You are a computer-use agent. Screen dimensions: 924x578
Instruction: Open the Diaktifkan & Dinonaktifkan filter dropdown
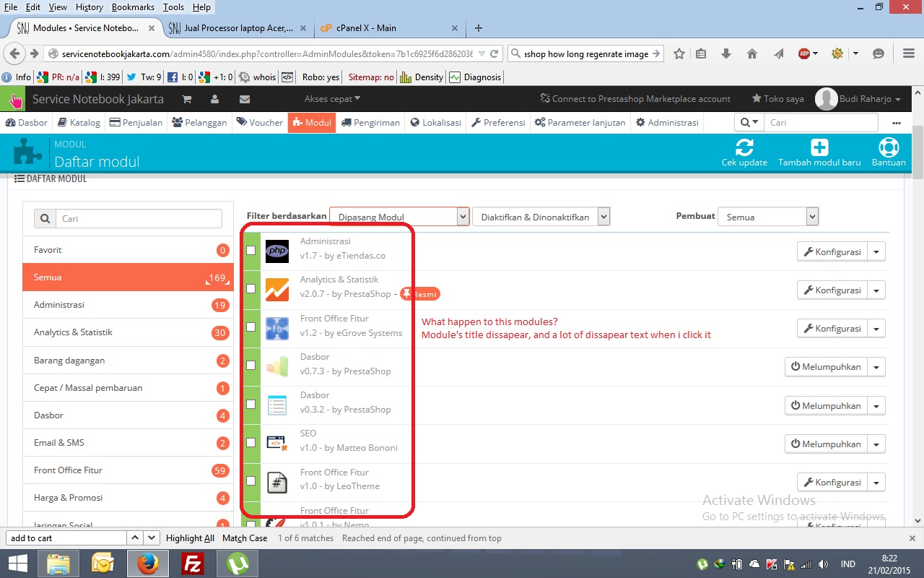(x=541, y=217)
